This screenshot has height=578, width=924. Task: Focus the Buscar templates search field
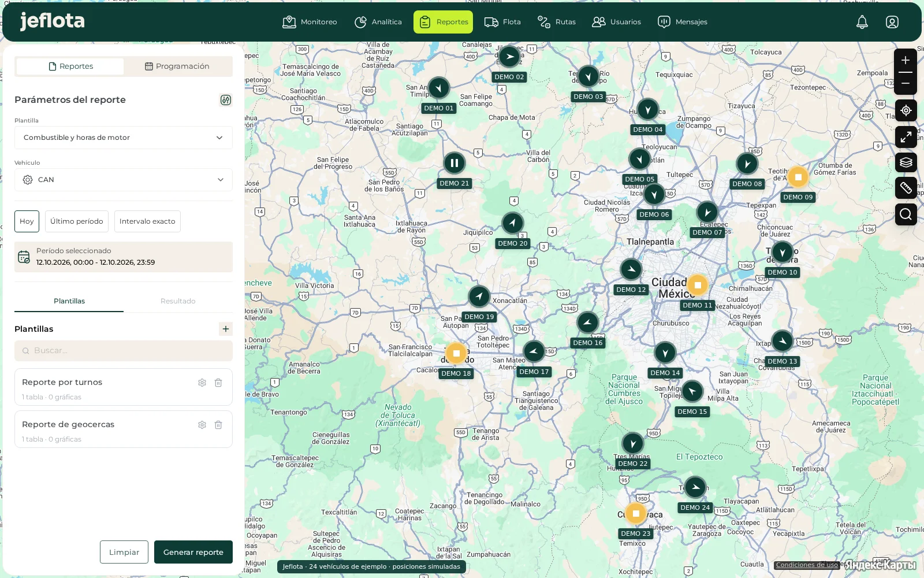(x=124, y=351)
